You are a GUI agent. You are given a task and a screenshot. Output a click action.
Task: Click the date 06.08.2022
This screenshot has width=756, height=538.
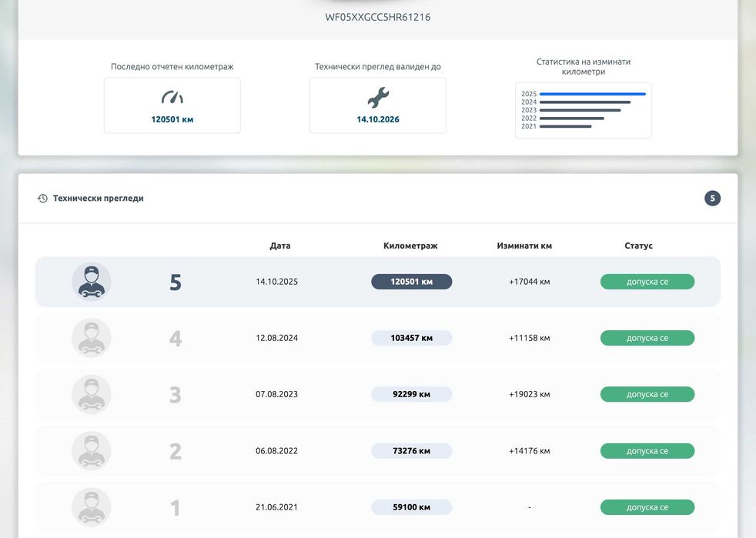coord(276,451)
